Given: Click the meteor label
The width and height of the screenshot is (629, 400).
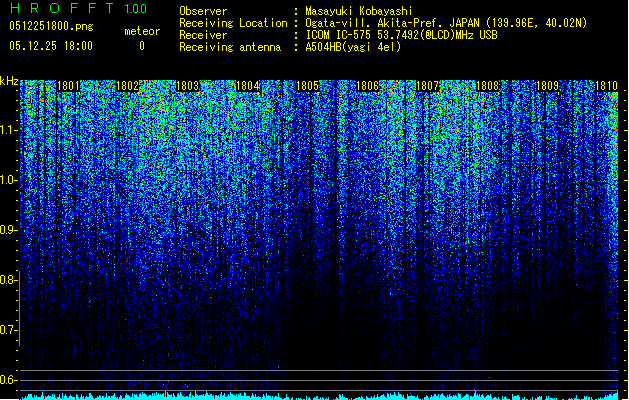Looking at the screenshot, I should coord(142,31).
